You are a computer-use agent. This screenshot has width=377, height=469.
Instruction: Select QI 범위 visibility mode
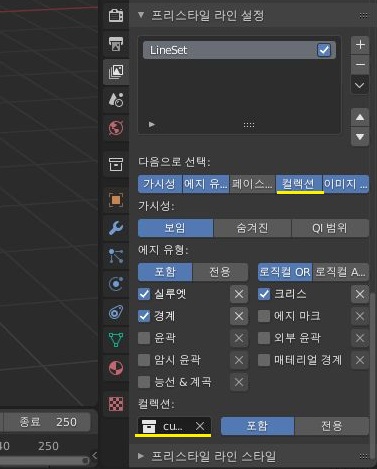point(330,228)
